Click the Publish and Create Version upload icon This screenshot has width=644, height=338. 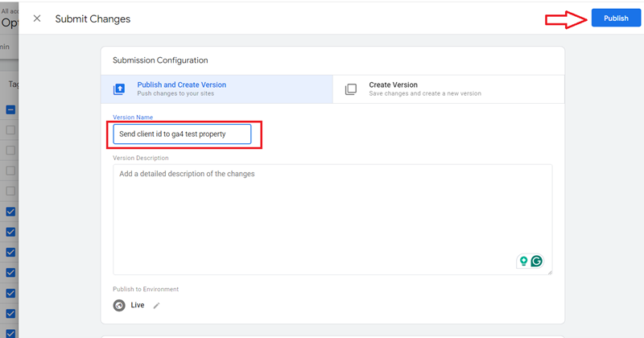point(119,89)
